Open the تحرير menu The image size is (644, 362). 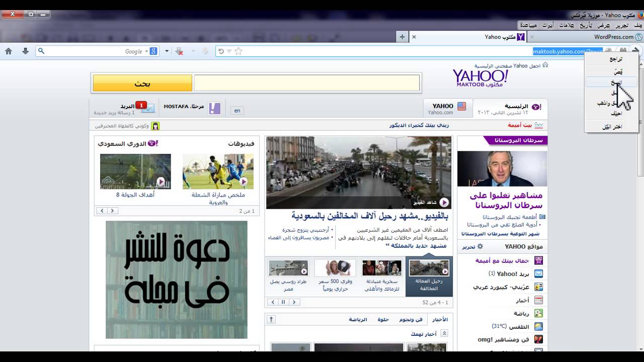(x=622, y=25)
